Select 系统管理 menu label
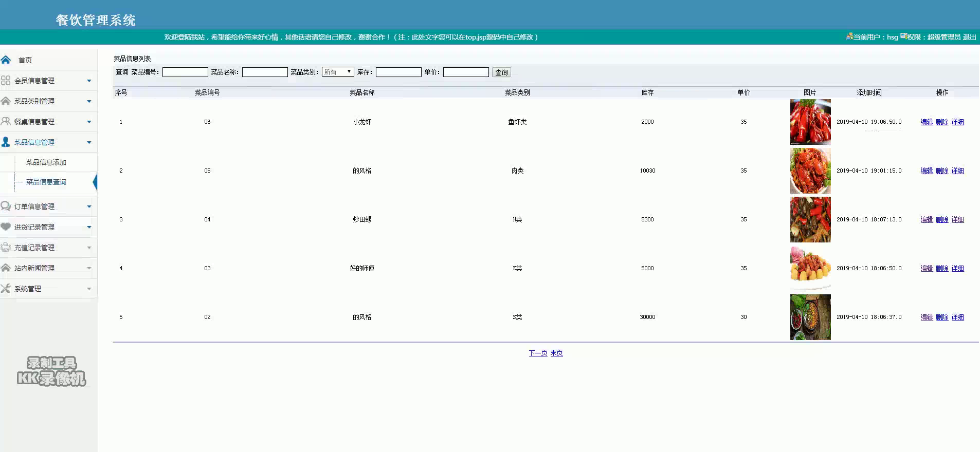980x452 pixels. coord(28,289)
